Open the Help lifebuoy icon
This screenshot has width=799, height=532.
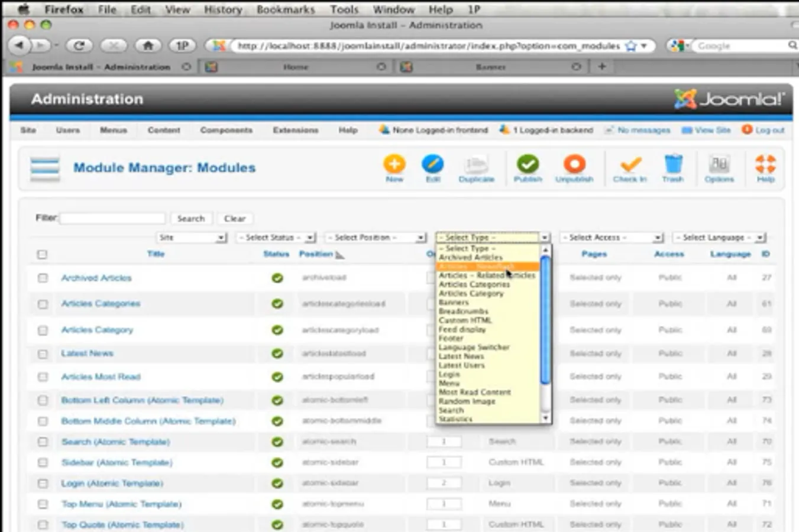(765, 164)
